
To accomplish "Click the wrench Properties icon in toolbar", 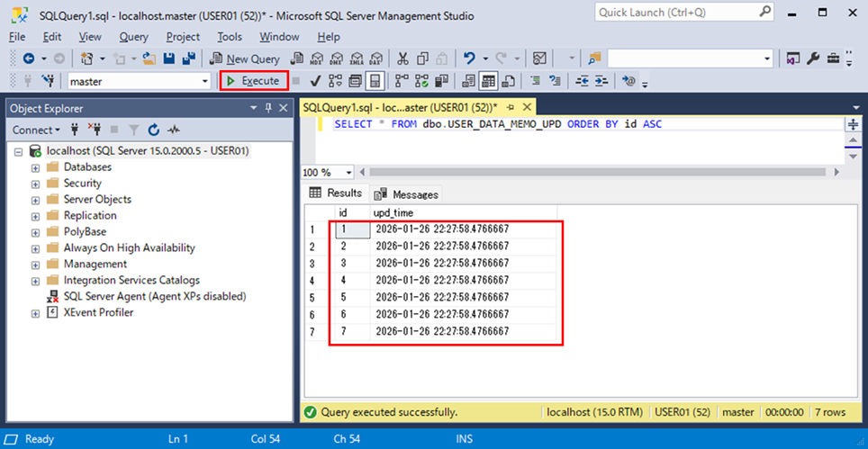I will 813,58.
